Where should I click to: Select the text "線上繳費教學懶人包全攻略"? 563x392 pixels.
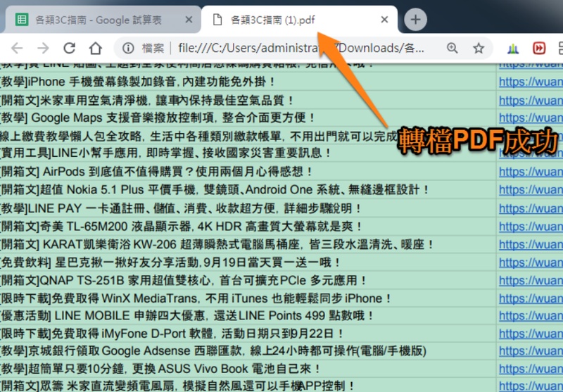tap(72, 136)
